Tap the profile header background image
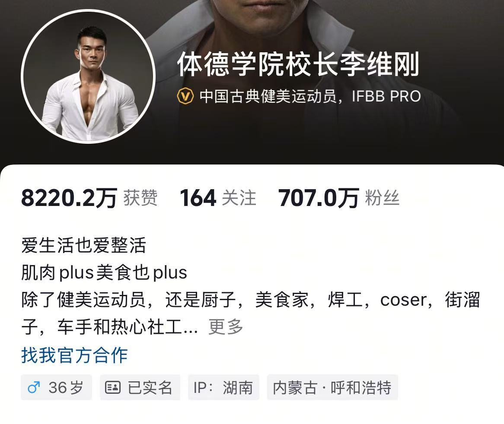Screen dimensions: 504x424 pyautogui.click(x=354, y=135)
